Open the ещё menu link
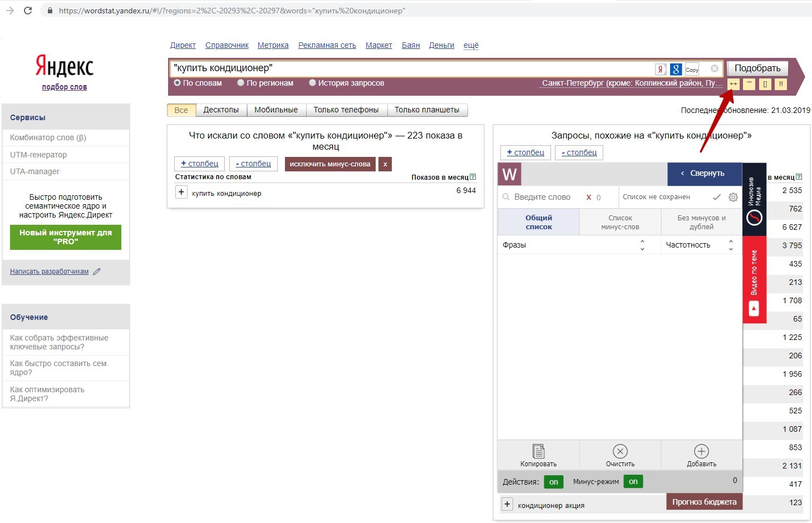812x523 pixels. pyautogui.click(x=471, y=45)
